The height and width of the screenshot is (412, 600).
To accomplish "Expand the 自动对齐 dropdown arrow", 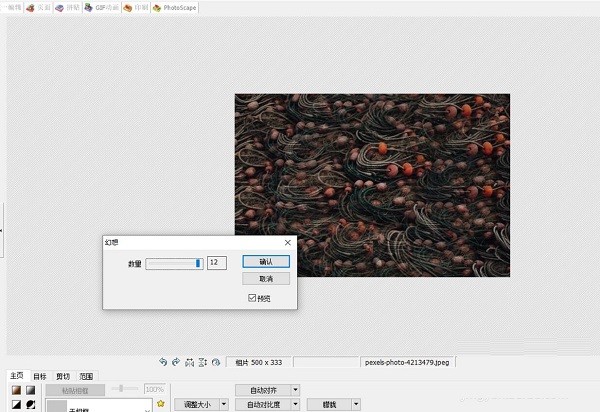I will pos(295,390).
